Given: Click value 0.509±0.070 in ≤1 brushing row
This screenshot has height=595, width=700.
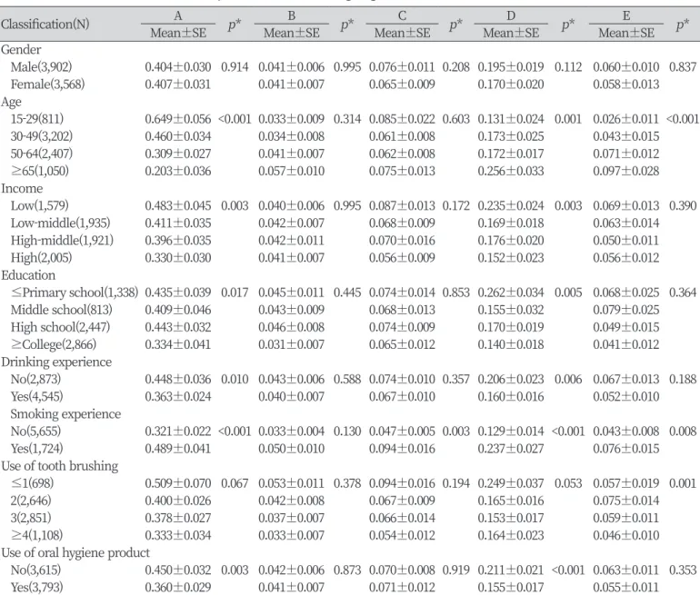Looking at the screenshot, I should [x=177, y=483].
